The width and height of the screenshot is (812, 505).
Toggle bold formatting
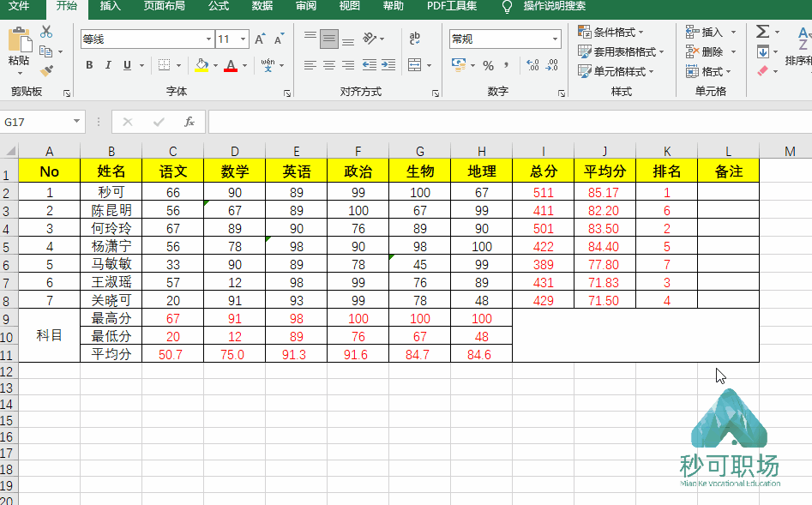[x=89, y=65]
